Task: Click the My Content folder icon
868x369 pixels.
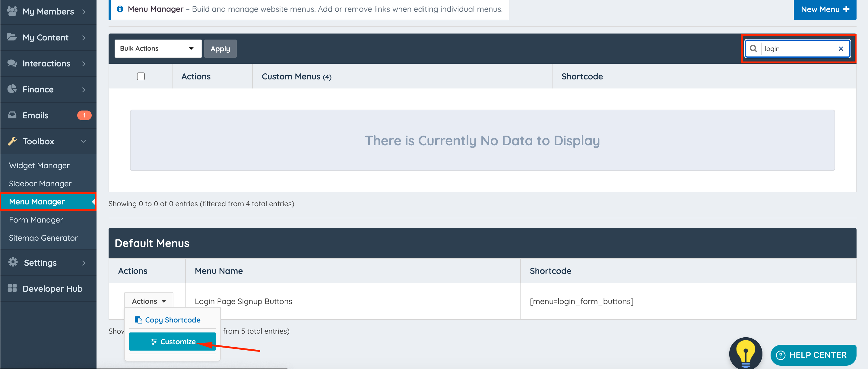Action: coord(12,37)
